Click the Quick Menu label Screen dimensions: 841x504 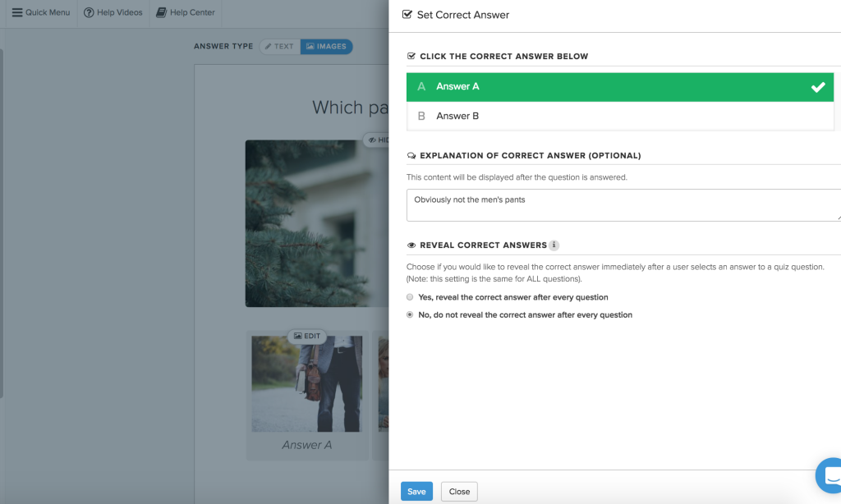48,12
